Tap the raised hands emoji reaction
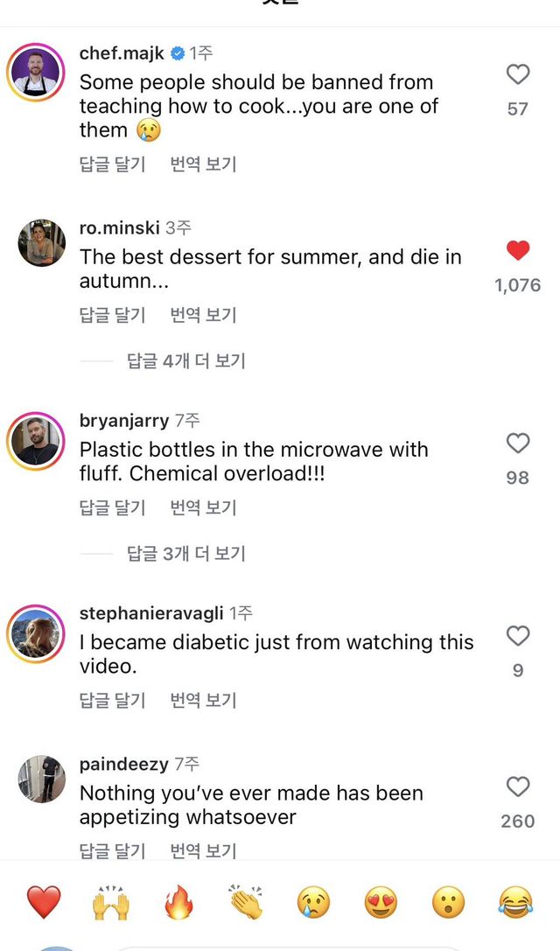 111,902
